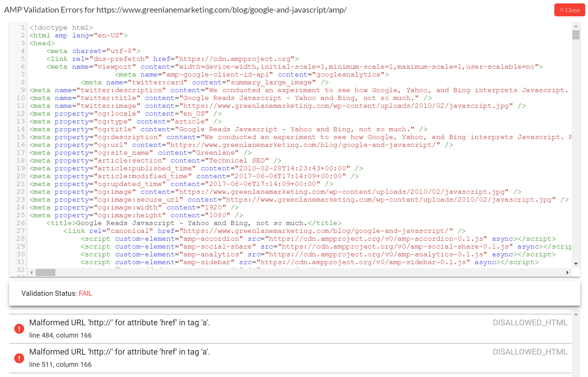Click the DISALLOWED_HTML label of the line 484 error
Screen dimensions: 588x377
pyautogui.click(x=530, y=323)
